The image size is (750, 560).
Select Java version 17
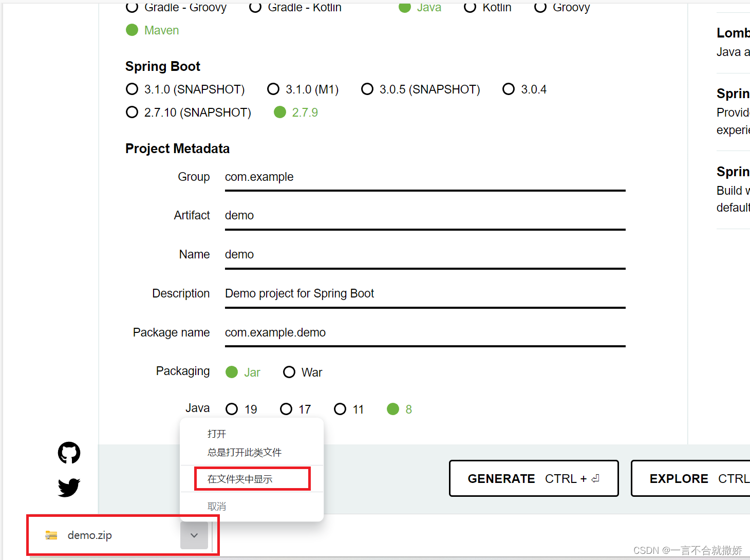pyautogui.click(x=295, y=409)
